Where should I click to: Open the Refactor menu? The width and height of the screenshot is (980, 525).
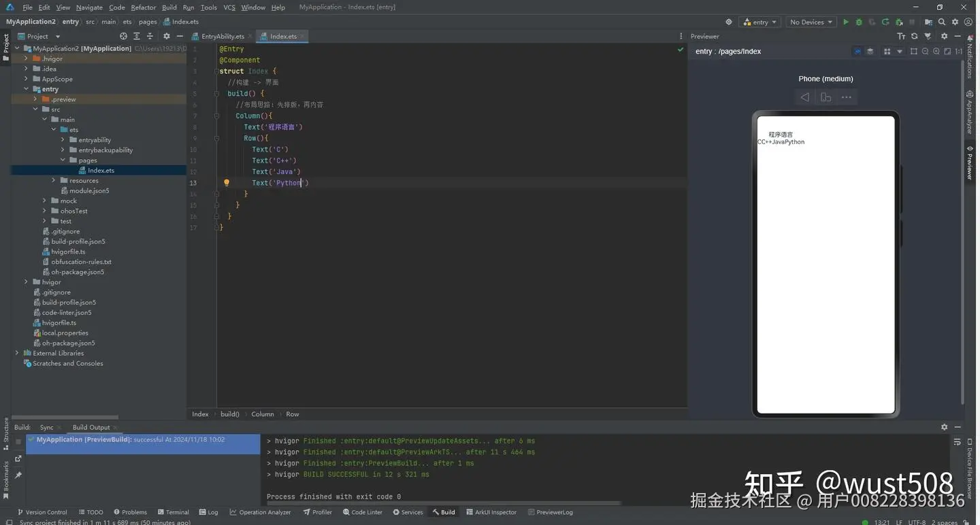pyautogui.click(x=143, y=7)
